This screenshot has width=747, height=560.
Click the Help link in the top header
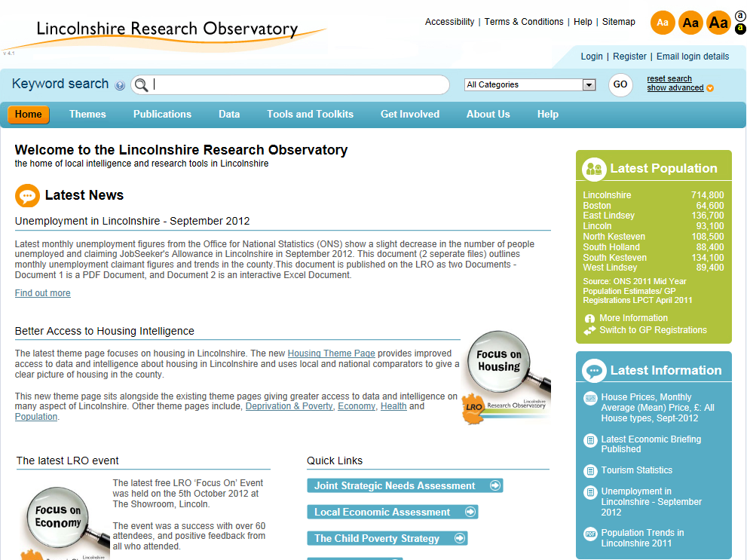click(583, 22)
